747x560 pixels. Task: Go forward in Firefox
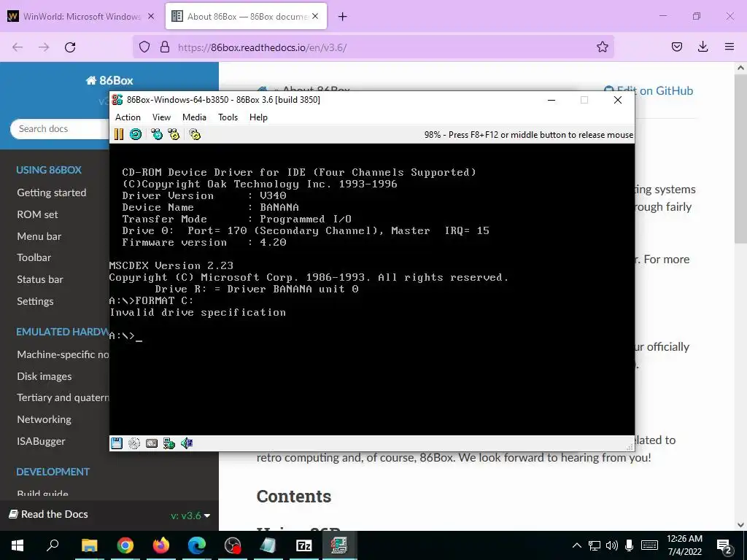coord(44,47)
